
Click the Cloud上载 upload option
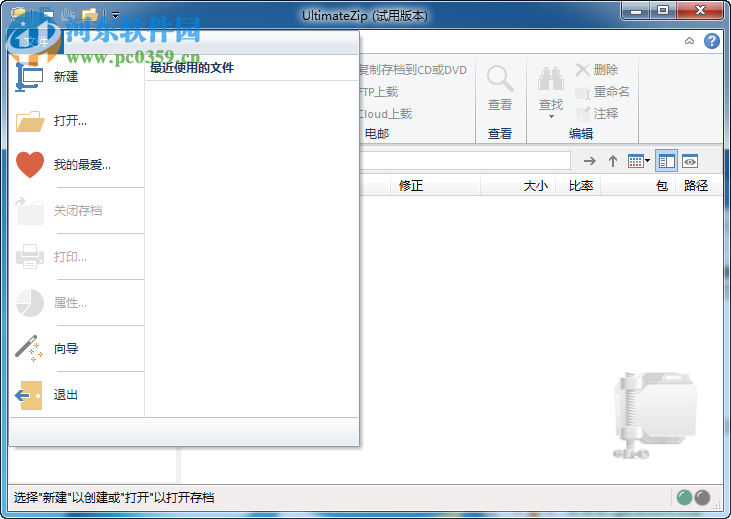pyautogui.click(x=386, y=114)
